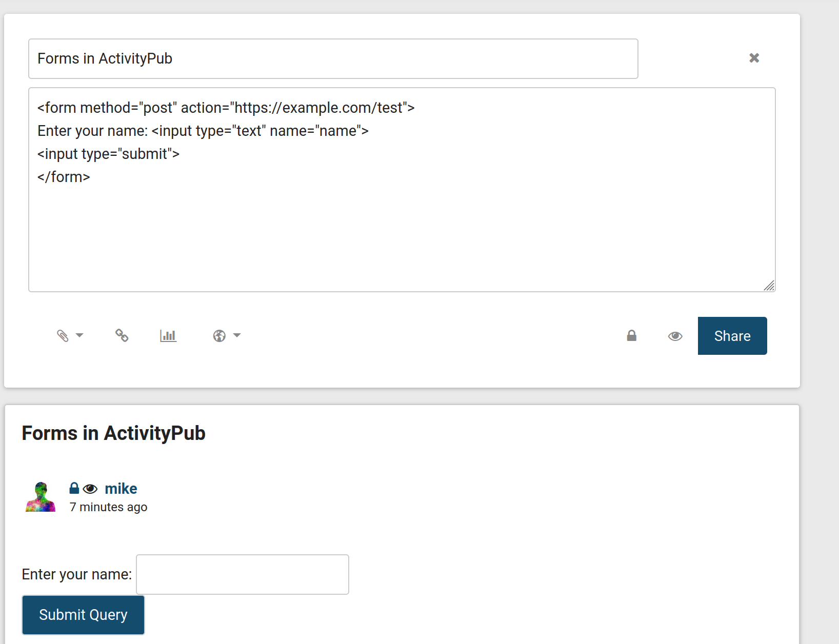Click inside the post body text area
The height and width of the screenshot is (644, 839).
[402, 226]
